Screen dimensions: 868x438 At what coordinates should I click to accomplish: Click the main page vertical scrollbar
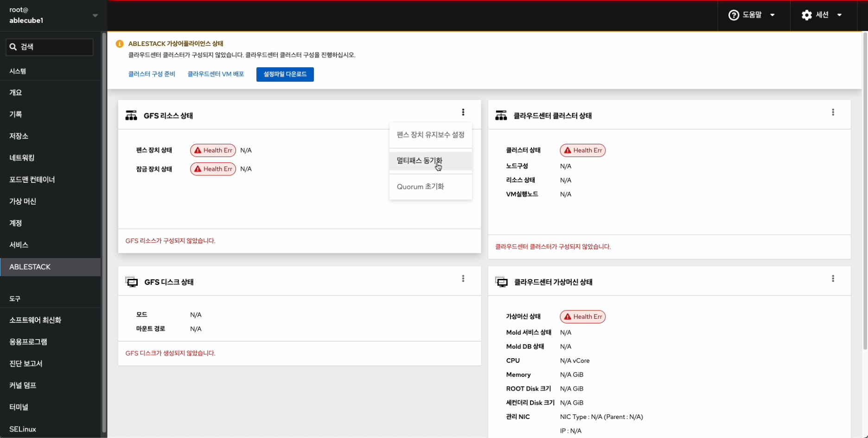tap(865, 190)
